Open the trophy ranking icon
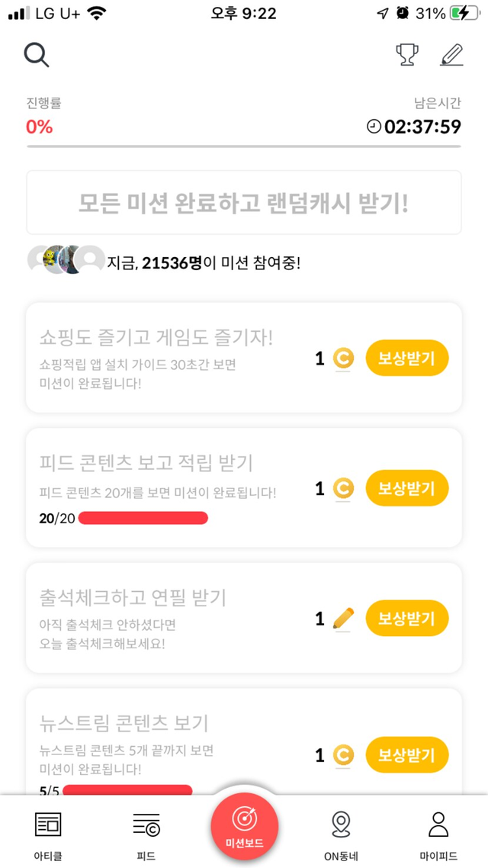The height and width of the screenshot is (868, 488). [407, 55]
